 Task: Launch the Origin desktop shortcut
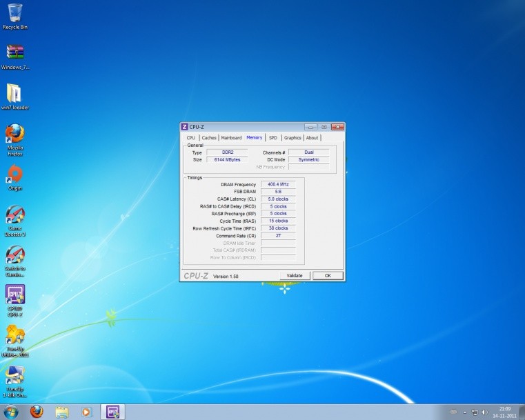click(14, 174)
